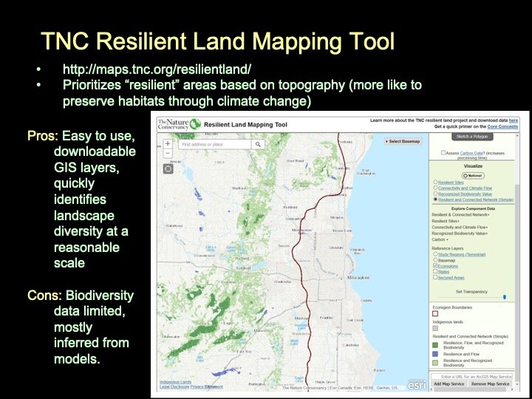Open the Indigenous Lands link on map
The image size is (532, 399).
click(x=175, y=382)
